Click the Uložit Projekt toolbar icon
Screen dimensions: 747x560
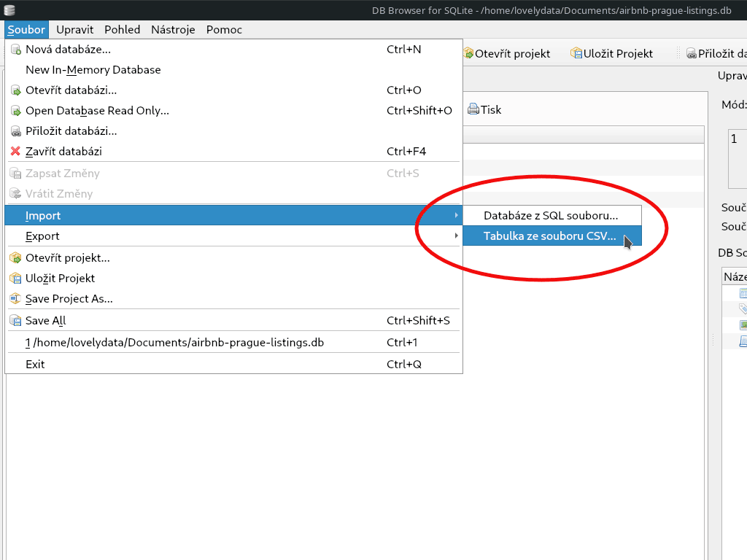576,53
